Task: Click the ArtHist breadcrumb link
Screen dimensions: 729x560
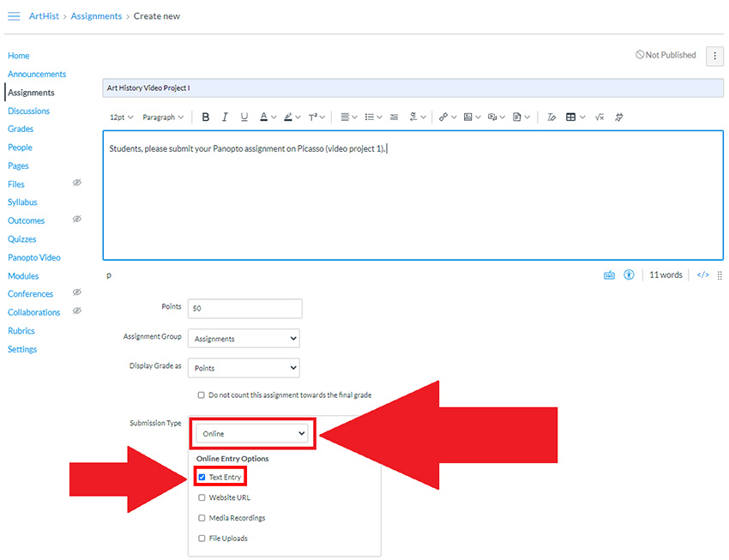Action: pyautogui.click(x=44, y=16)
